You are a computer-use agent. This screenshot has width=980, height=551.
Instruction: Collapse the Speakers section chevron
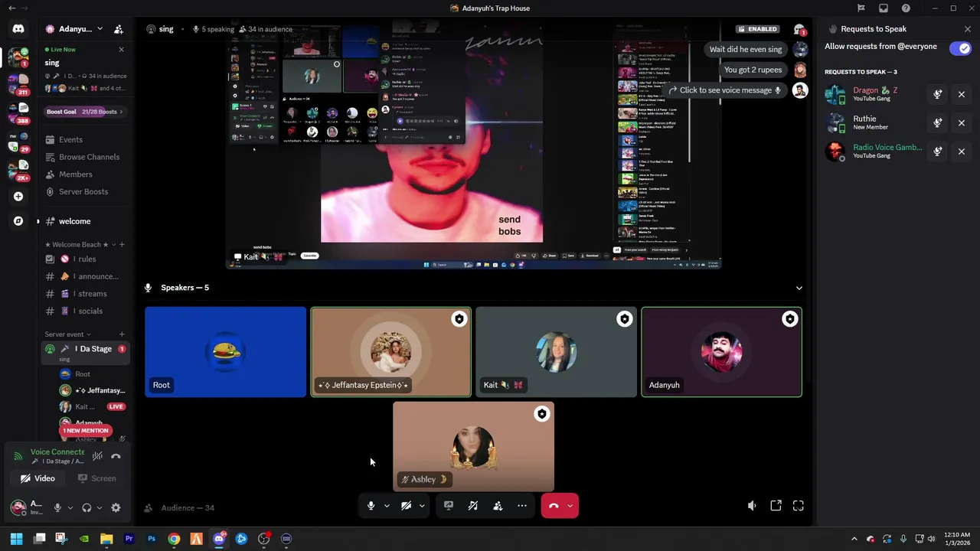(799, 289)
